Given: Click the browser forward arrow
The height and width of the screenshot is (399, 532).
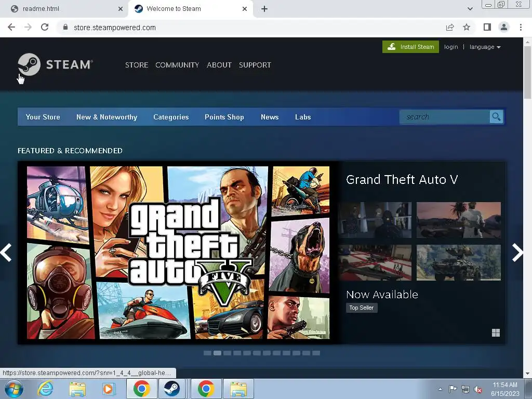Looking at the screenshot, I should pos(28,27).
